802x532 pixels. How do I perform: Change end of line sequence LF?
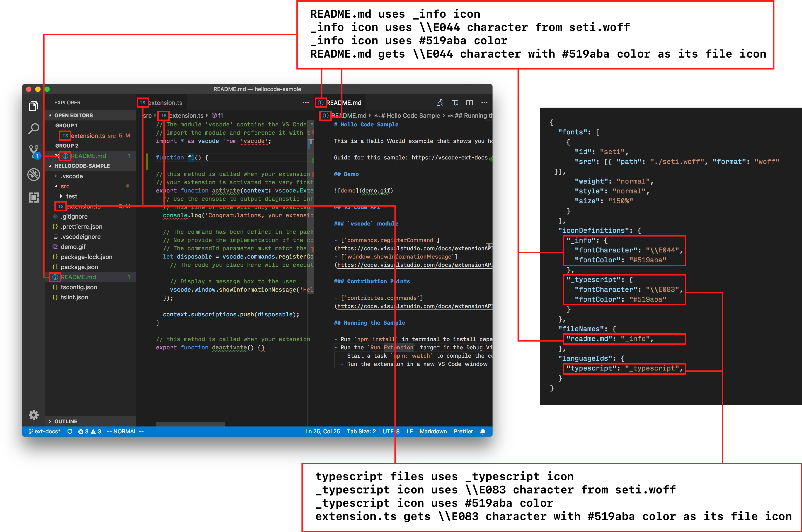409,431
